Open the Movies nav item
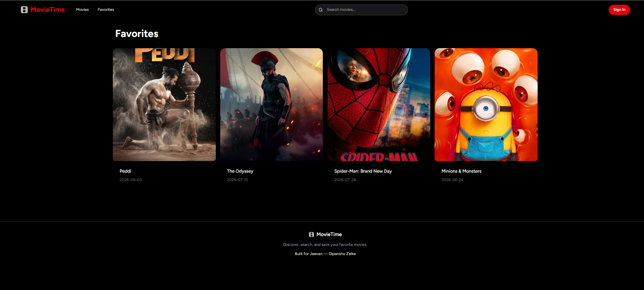 tap(82, 9)
